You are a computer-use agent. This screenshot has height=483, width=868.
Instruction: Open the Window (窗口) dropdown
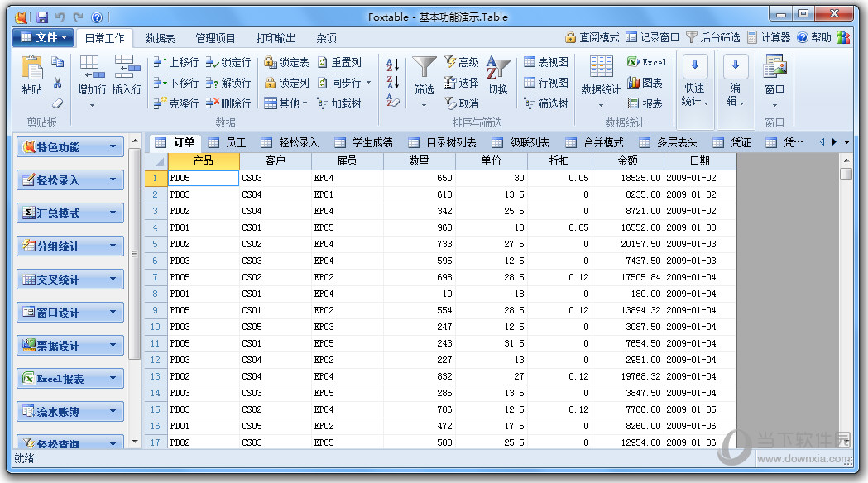point(774,81)
